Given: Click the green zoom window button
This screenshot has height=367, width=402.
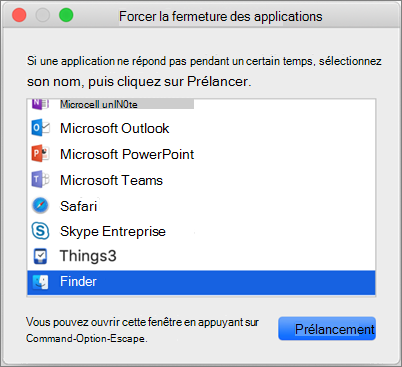Looking at the screenshot, I should click(x=66, y=15).
